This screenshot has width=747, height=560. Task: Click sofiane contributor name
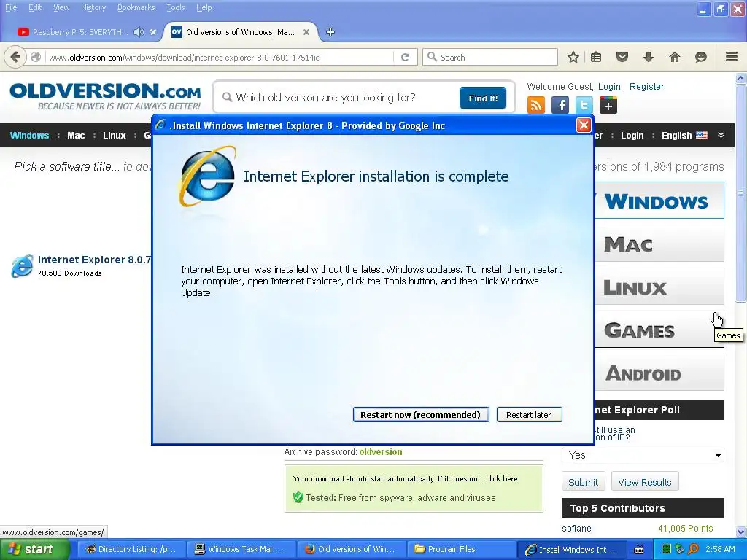coord(576,528)
